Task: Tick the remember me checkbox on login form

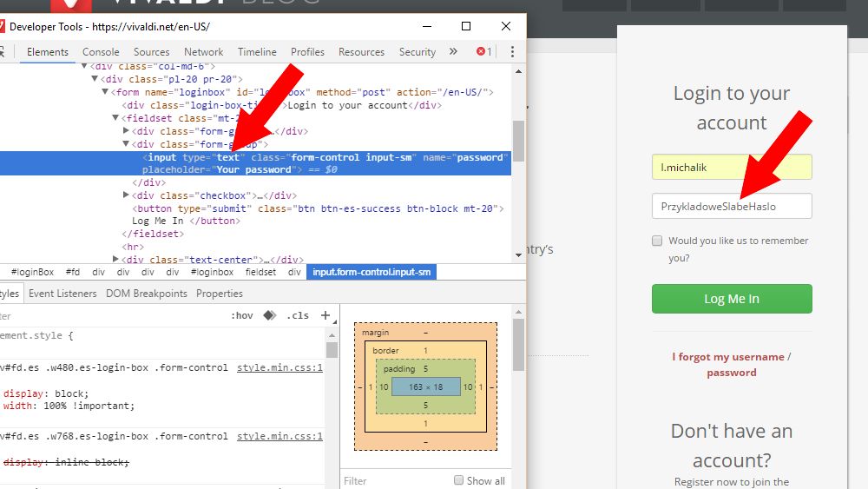Action: (657, 241)
